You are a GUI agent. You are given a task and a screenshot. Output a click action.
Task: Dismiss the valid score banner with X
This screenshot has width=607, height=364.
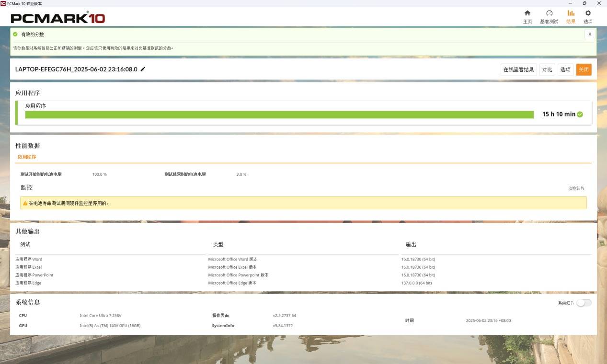[x=590, y=34]
